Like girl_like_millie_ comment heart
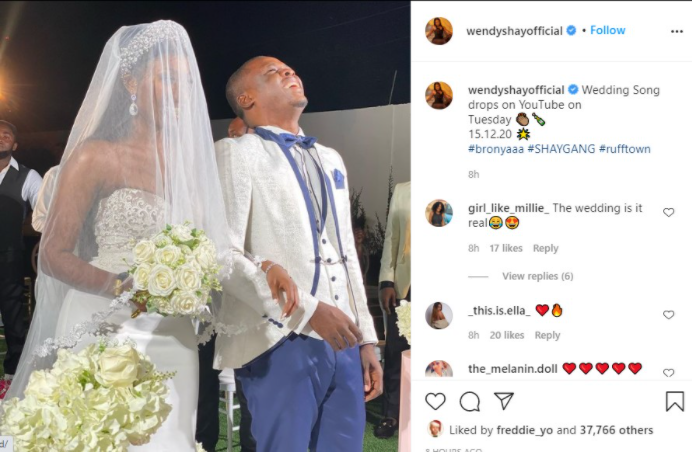The width and height of the screenshot is (692, 454). point(669,213)
